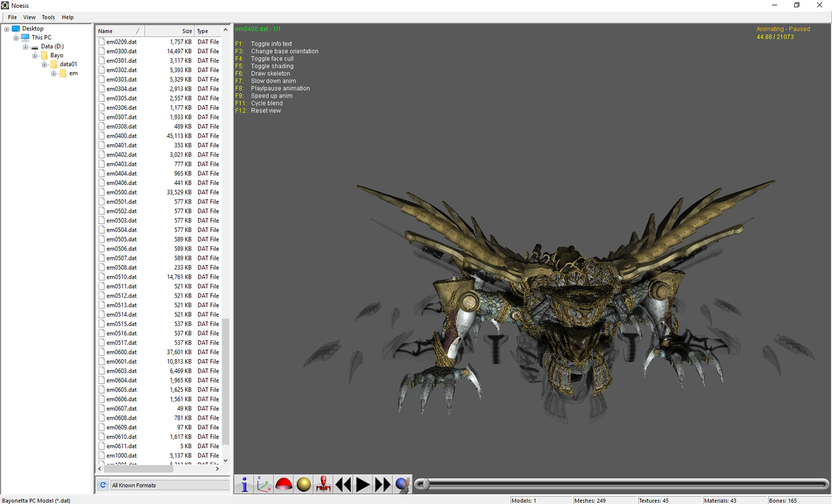Viewport: 832px width, 504px height.
Task: Open the All Known Formats dropdown
Action: (170, 485)
